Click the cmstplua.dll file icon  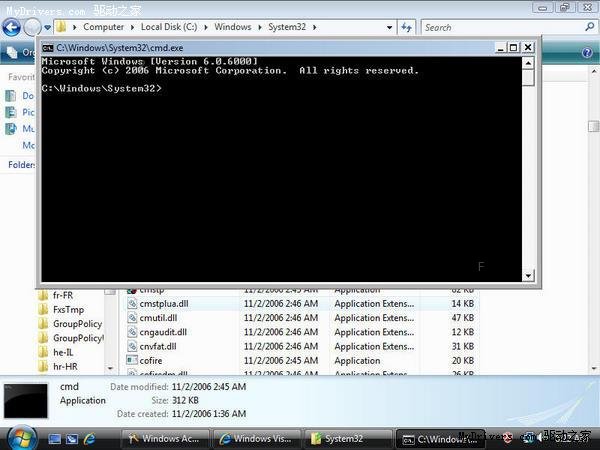pos(132,304)
